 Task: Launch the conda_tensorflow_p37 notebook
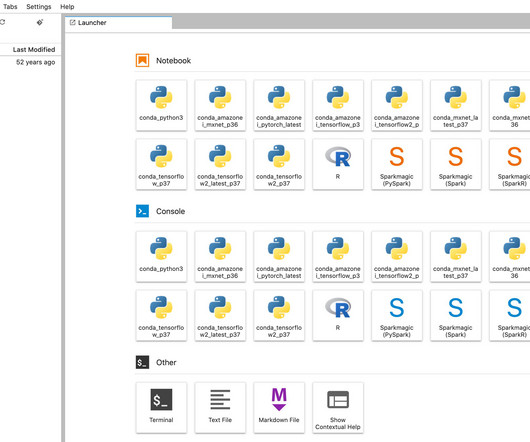point(161,164)
